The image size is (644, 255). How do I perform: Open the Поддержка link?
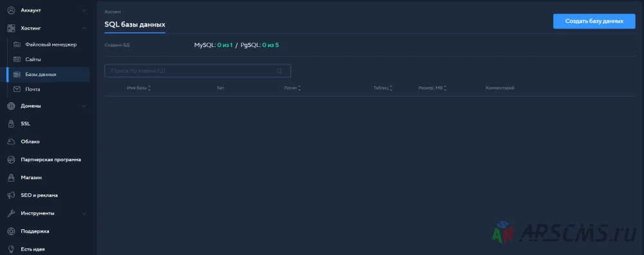click(x=35, y=231)
